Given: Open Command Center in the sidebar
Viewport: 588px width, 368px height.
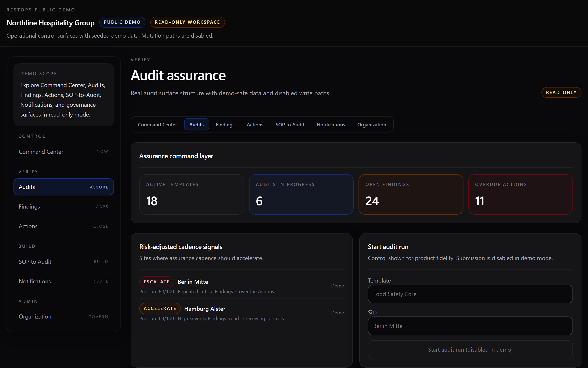Looking at the screenshot, I should point(64,152).
